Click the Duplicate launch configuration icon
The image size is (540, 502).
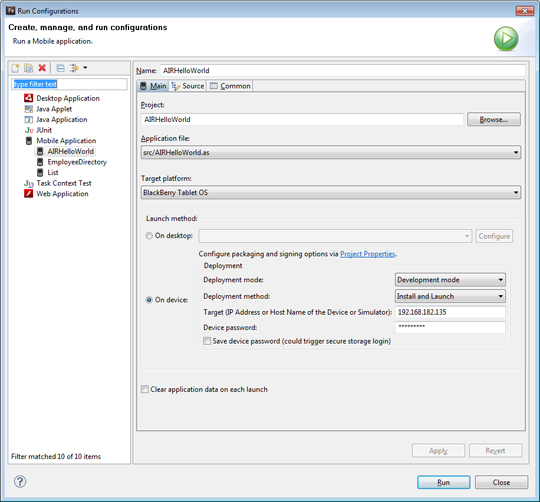point(29,68)
